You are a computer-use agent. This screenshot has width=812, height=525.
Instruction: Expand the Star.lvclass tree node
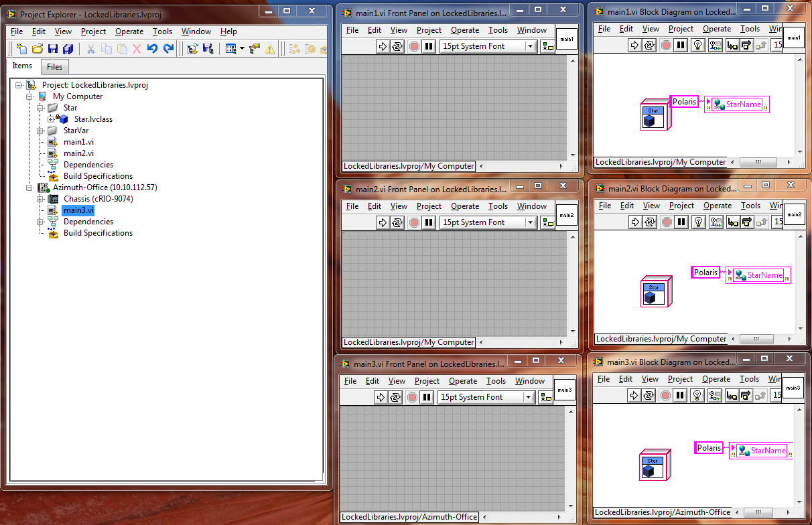coord(51,119)
